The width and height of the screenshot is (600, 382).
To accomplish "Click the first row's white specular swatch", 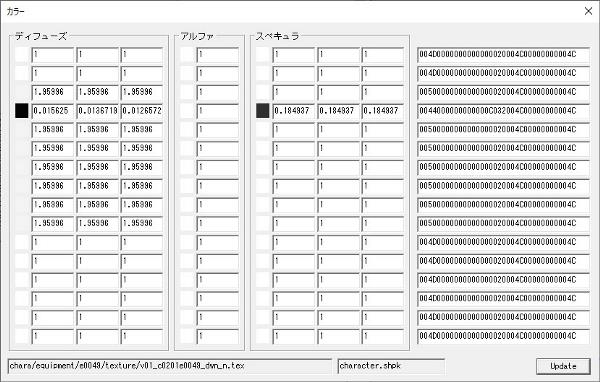I will tap(262, 54).
